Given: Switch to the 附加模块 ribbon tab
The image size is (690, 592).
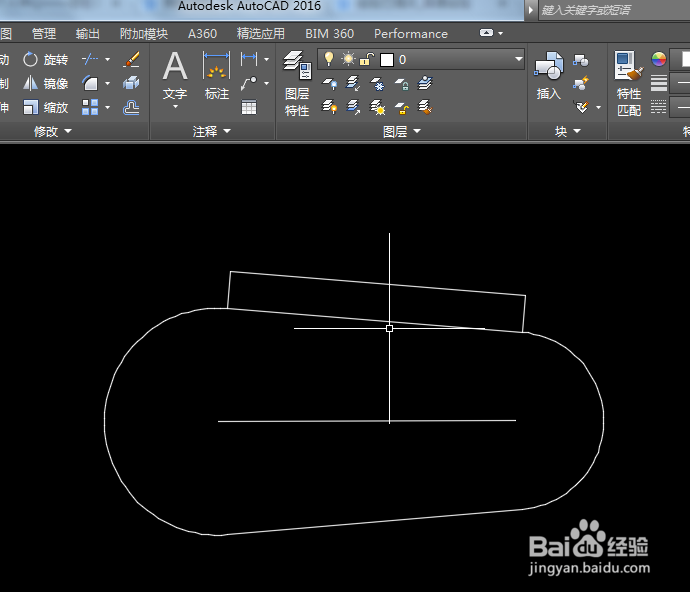Looking at the screenshot, I should click(144, 34).
